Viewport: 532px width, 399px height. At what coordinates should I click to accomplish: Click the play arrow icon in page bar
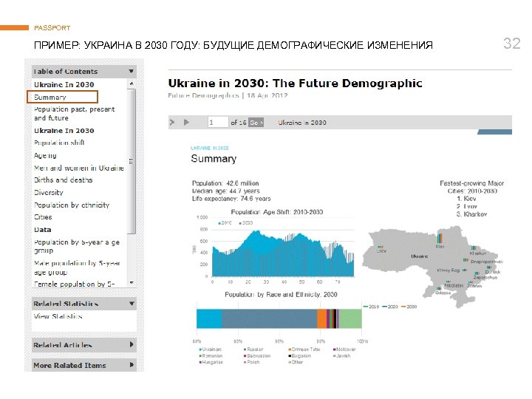[x=186, y=122]
